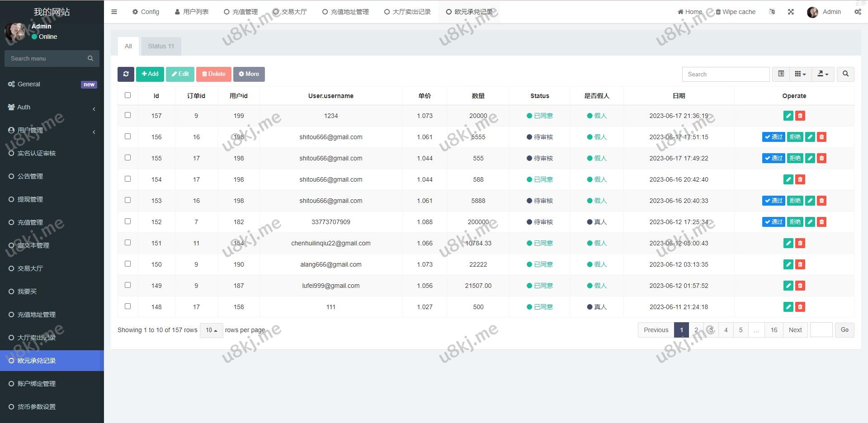Click the fullscreen icon in the top bar
The height and width of the screenshot is (423, 868).
point(791,12)
